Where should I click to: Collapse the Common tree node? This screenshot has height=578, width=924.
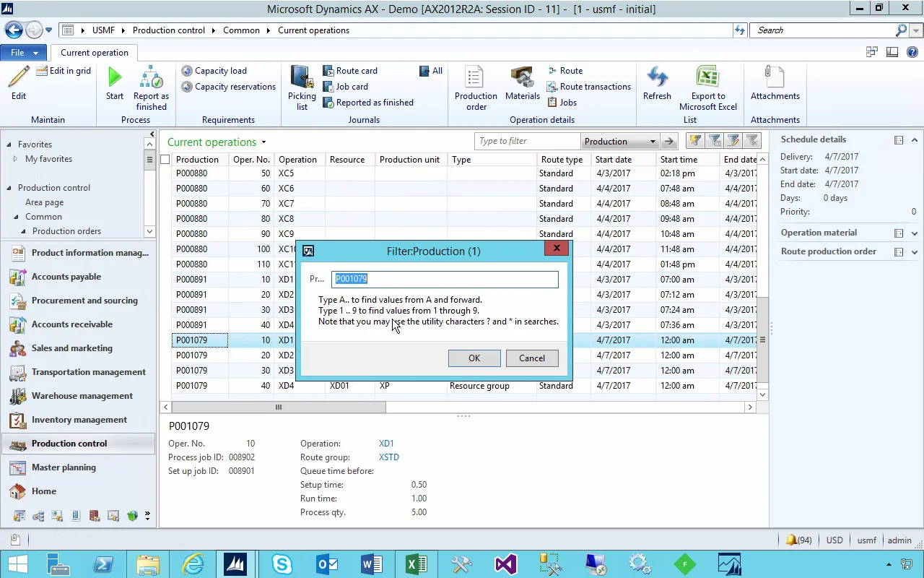pos(16,217)
